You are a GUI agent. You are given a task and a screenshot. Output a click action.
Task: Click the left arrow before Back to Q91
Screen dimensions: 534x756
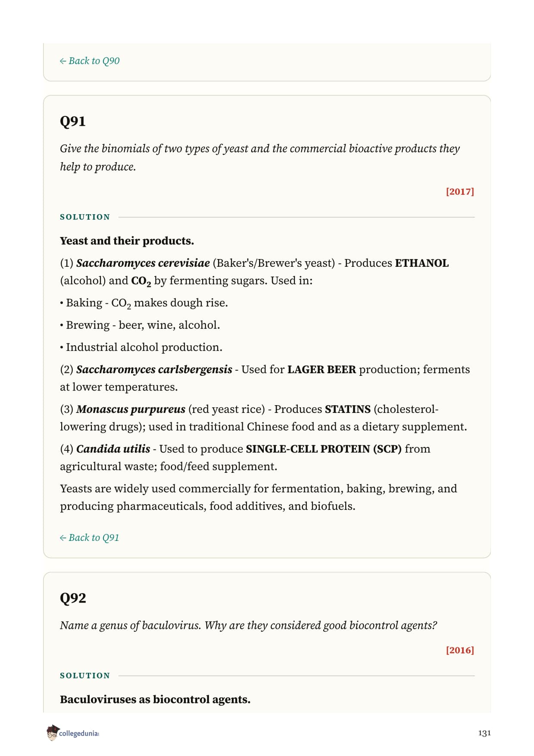pos(63,538)
